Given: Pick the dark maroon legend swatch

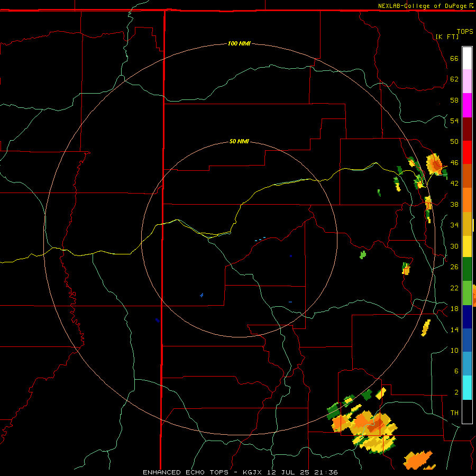Looking at the screenshot, I should tap(467, 129).
